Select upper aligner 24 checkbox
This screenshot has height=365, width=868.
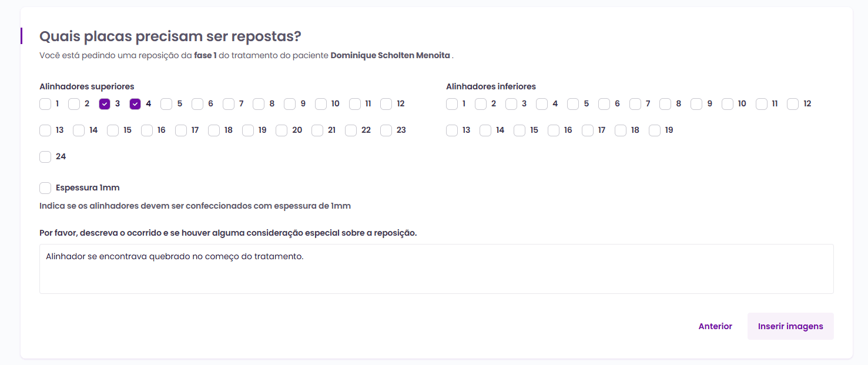(x=45, y=157)
